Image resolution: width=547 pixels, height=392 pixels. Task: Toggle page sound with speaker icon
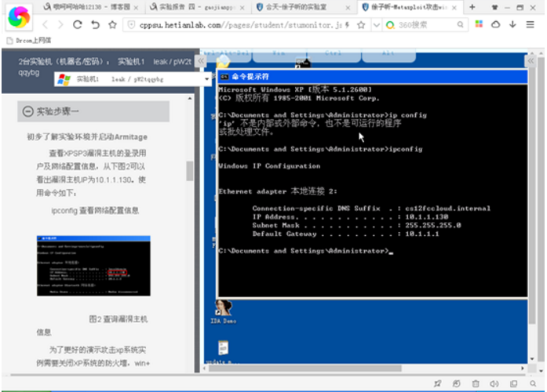coord(494,383)
